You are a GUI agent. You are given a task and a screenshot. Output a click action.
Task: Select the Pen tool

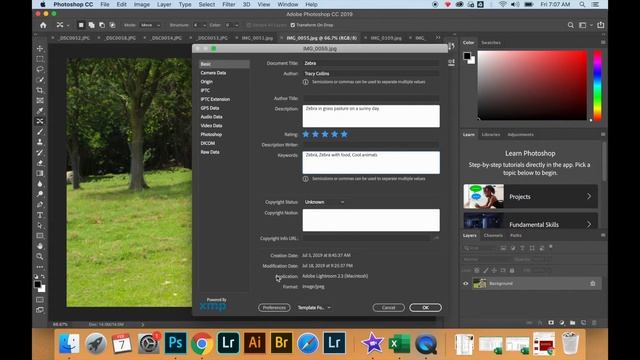pos(40,204)
